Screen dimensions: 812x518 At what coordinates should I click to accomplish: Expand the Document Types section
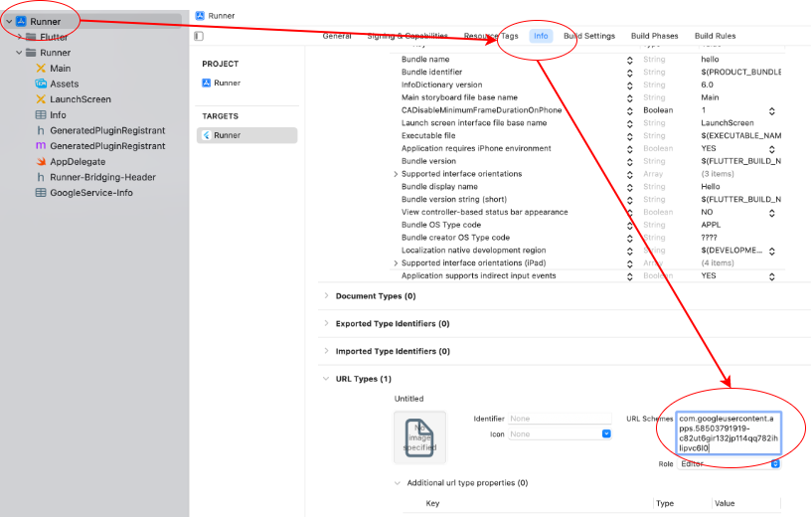tap(326, 295)
